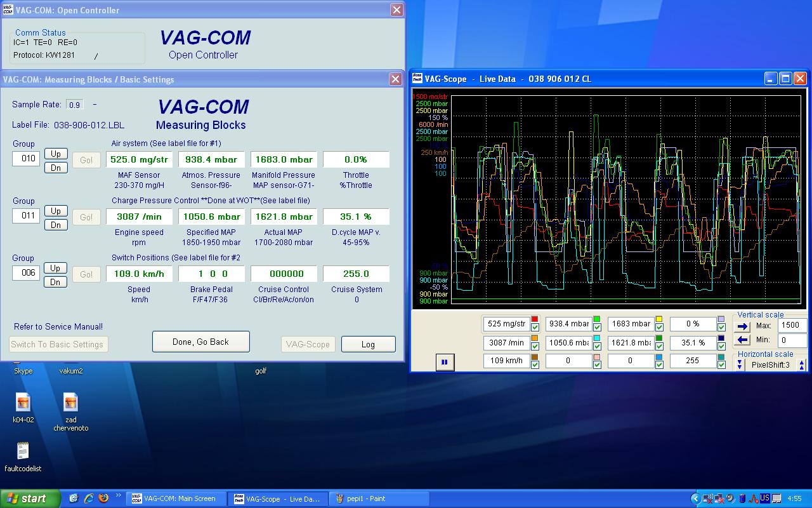Launch Firefox from the quick launch bar
Image resolution: width=812 pixels, height=508 pixels.
tap(103, 498)
